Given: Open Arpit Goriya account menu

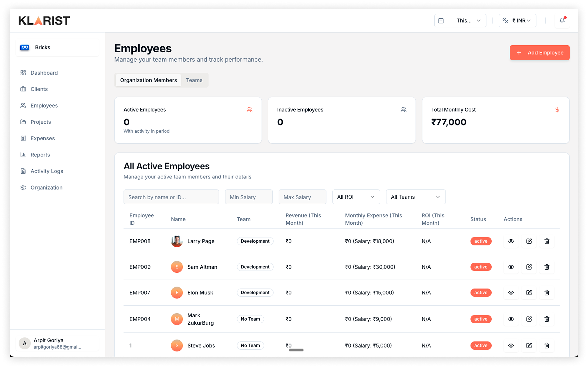Looking at the screenshot, I should click(x=57, y=343).
